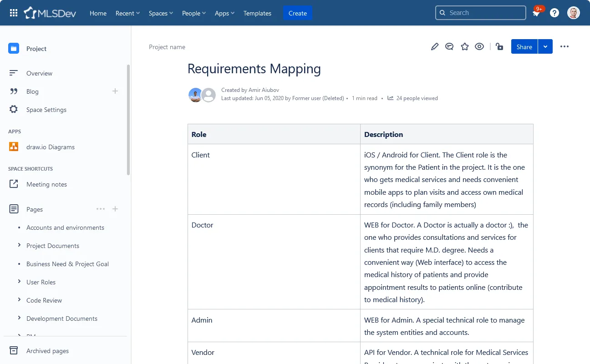
Task: Open the app switcher grid icon
Action: click(x=13, y=13)
